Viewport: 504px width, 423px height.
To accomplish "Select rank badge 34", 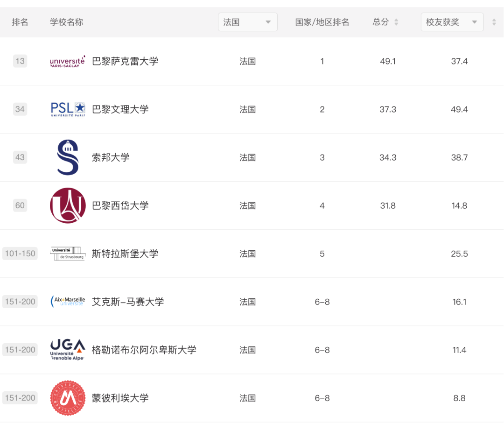I will click(20, 109).
